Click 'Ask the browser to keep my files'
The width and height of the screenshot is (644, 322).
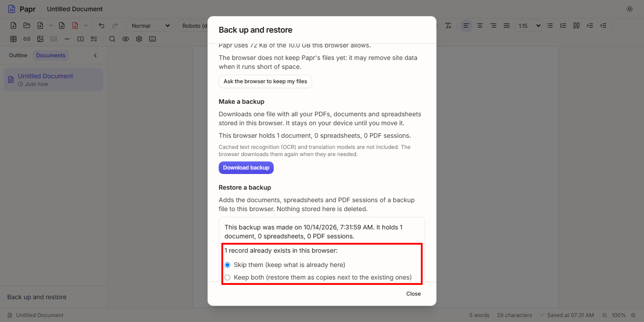click(x=265, y=81)
